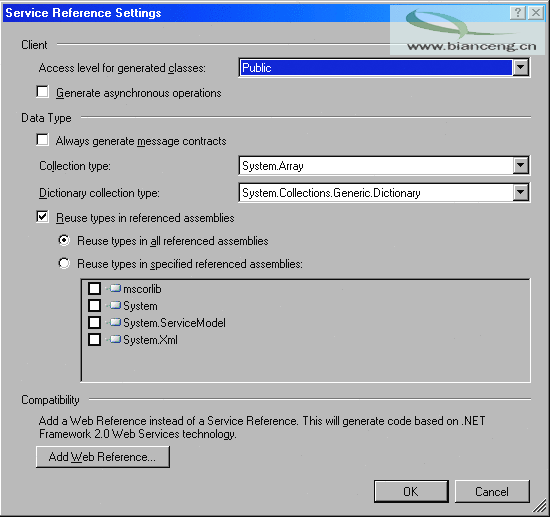Click the mscorlib assembly icon
Image resolution: width=550 pixels, height=517 pixels.
tap(115, 288)
